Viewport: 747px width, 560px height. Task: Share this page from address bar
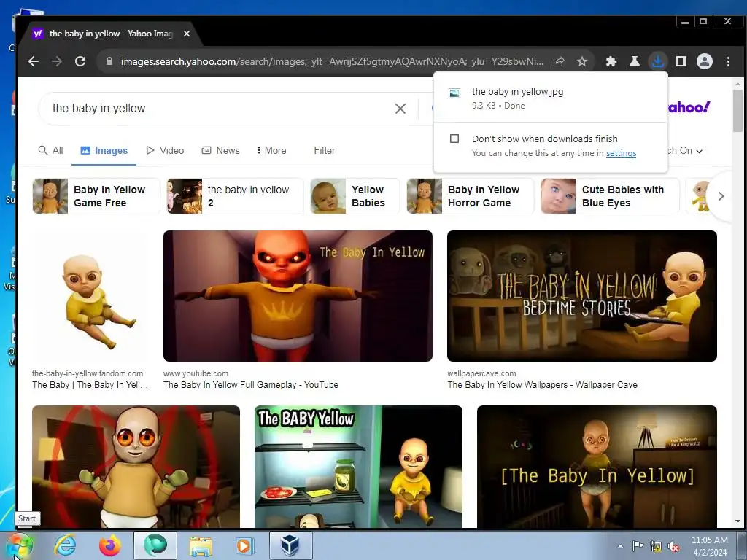559,61
